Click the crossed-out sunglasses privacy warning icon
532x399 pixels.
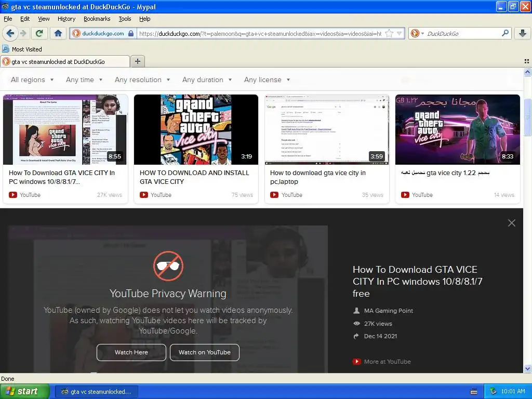168,266
